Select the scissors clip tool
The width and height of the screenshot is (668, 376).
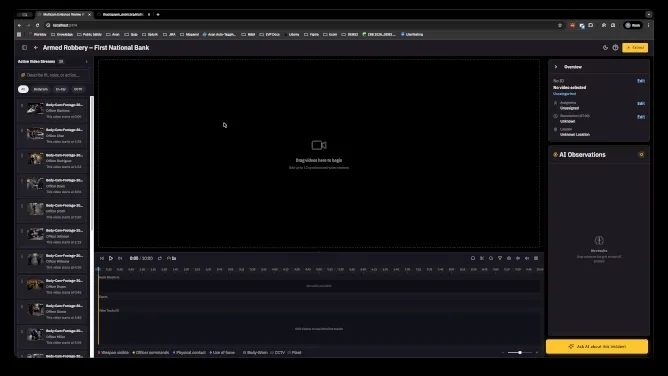point(482,258)
